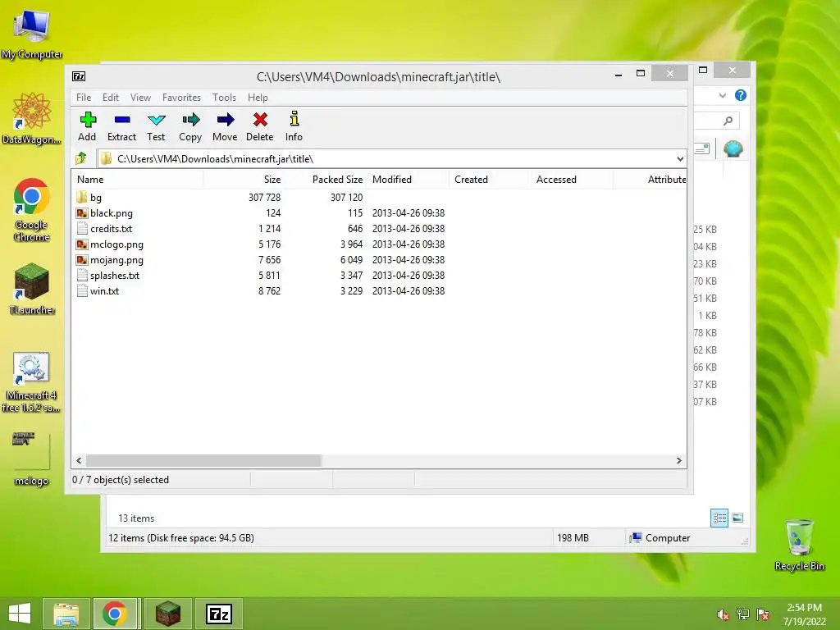
Task: Select win.txt file
Action: [x=104, y=291]
